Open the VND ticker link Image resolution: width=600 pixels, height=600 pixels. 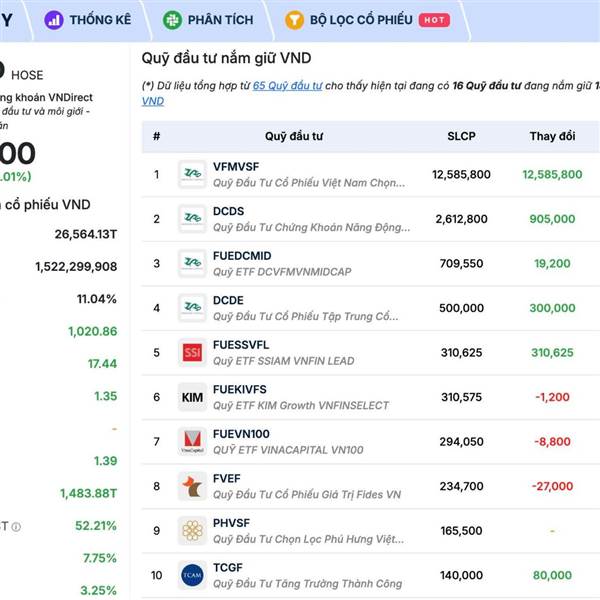pos(153,101)
